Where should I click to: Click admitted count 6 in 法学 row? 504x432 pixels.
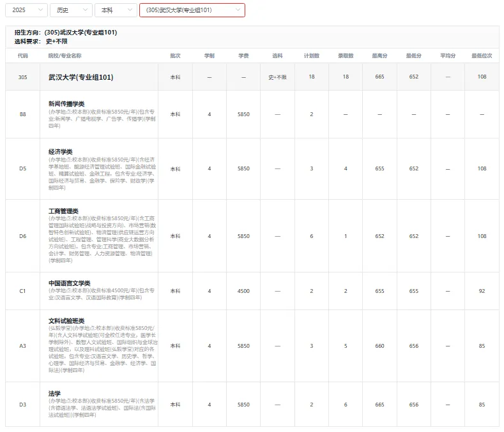pos(346,405)
